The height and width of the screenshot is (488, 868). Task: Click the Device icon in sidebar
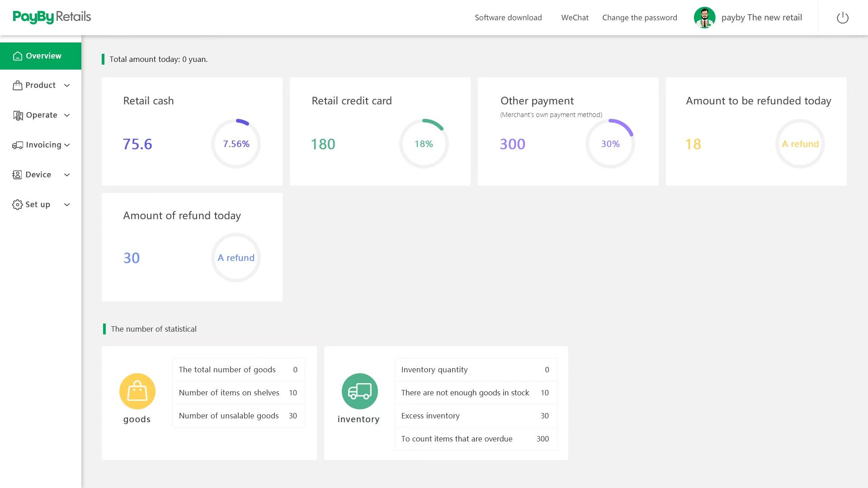click(17, 175)
